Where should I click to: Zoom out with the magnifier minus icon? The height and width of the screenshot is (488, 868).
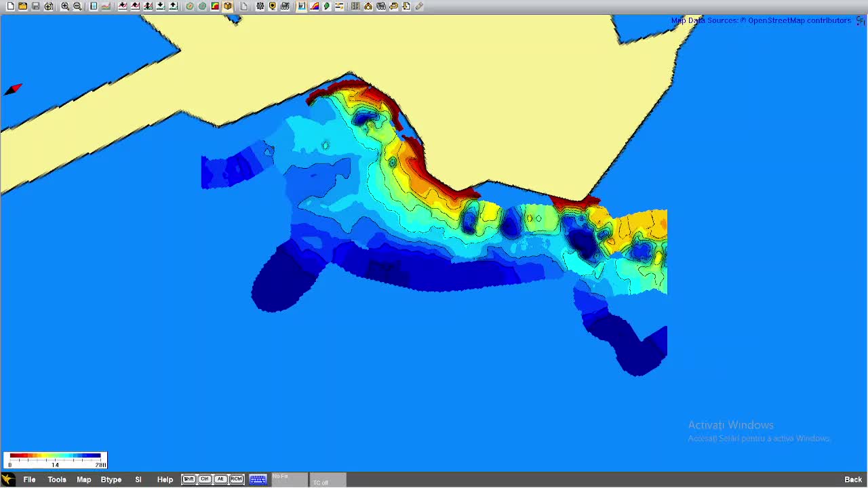coord(77,6)
